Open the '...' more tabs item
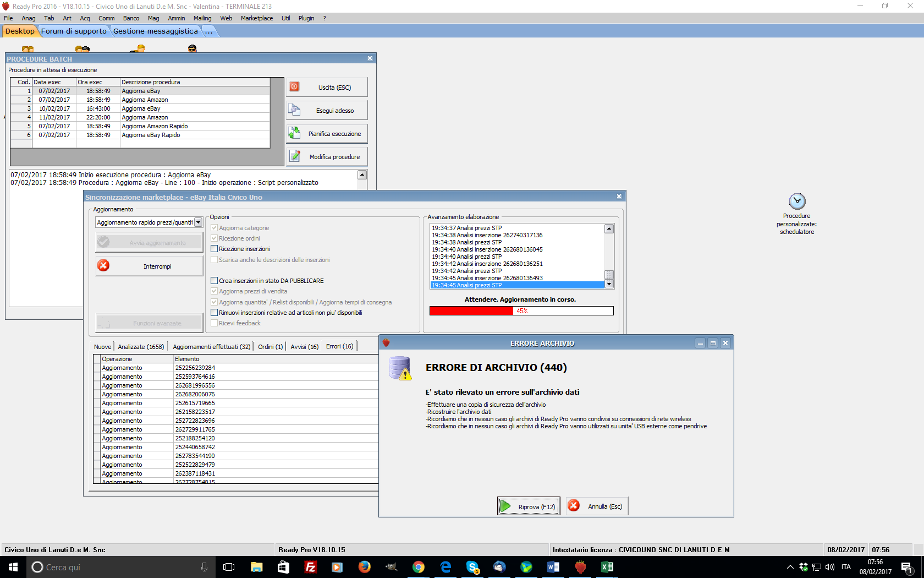 (x=208, y=31)
